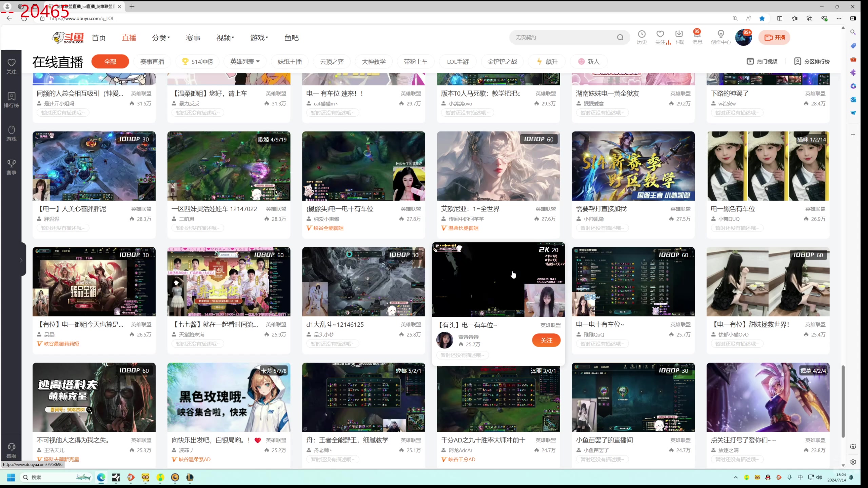This screenshot has height=488, width=868.
Task: Open 分区排行榜 link
Action: [812, 61]
